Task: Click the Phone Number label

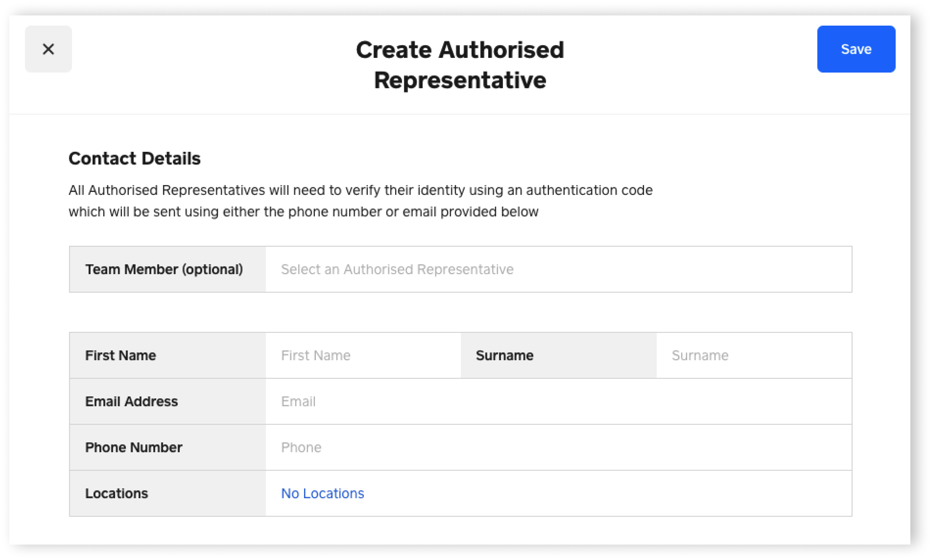Action: tap(134, 447)
